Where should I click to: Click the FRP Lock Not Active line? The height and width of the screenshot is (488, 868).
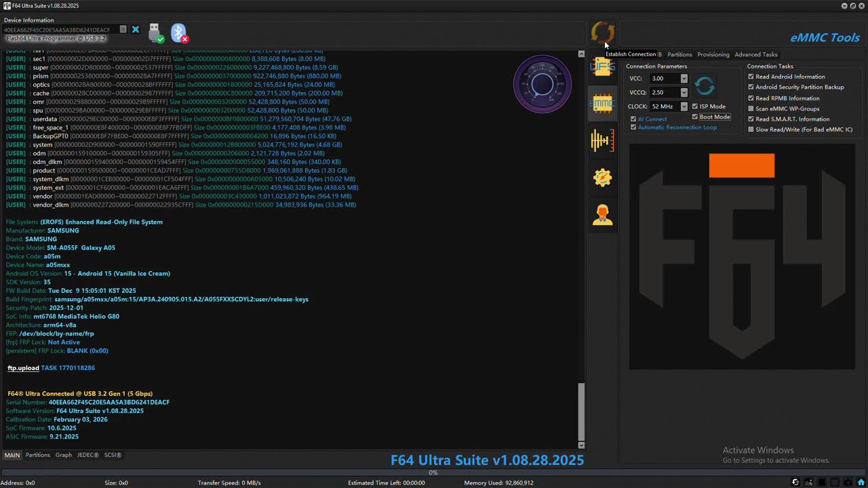pyautogui.click(x=43, y=342)
